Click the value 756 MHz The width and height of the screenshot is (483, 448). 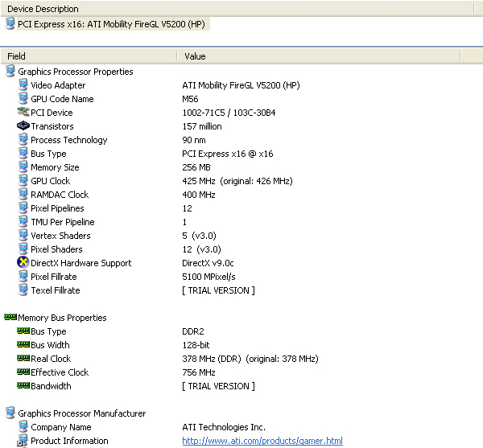click(199, 372)
